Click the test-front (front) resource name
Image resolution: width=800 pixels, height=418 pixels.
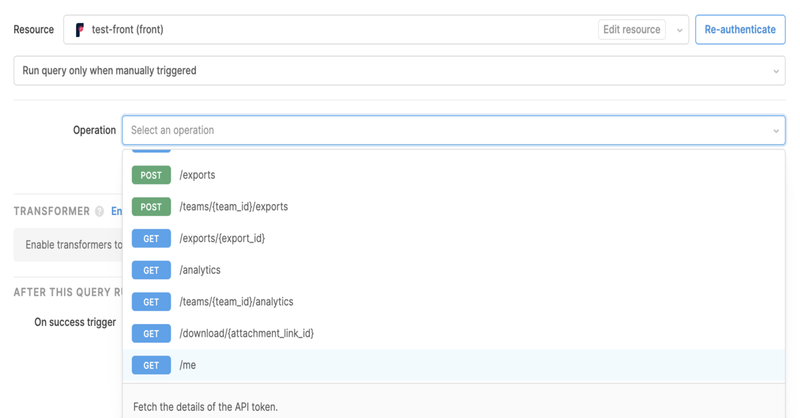coord(127,30)
